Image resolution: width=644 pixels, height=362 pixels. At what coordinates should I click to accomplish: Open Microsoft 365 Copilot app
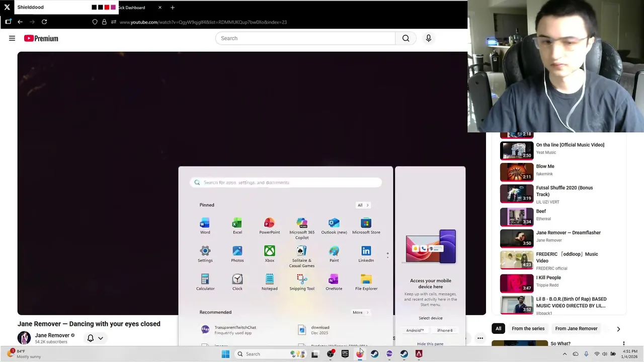pos(301,229)
